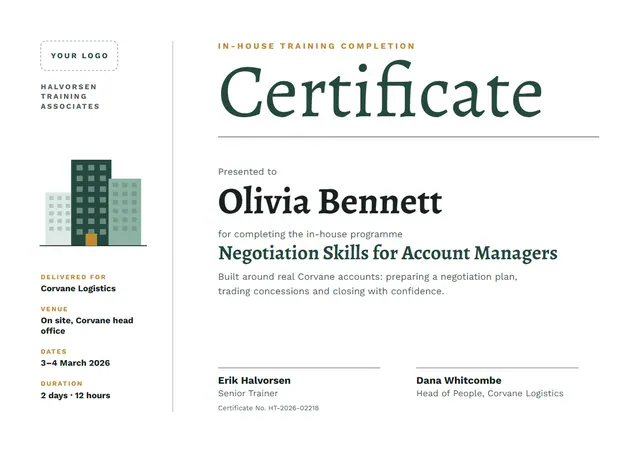Select the 'IN-HOUSE TRAINING COMPLETION' heading
Image resolution: width=640 pixels, height=453 pixels.
click(316, 46)
